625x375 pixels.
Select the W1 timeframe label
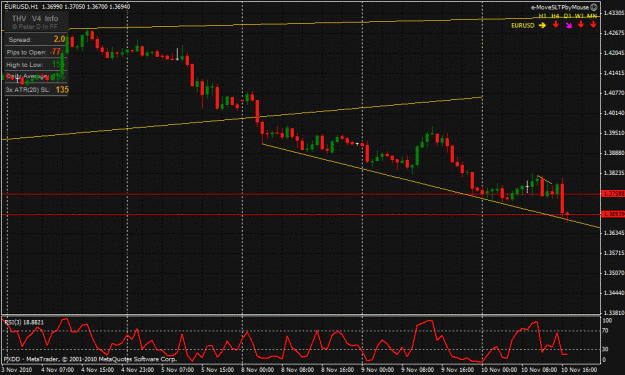click(x=580, y=16)
